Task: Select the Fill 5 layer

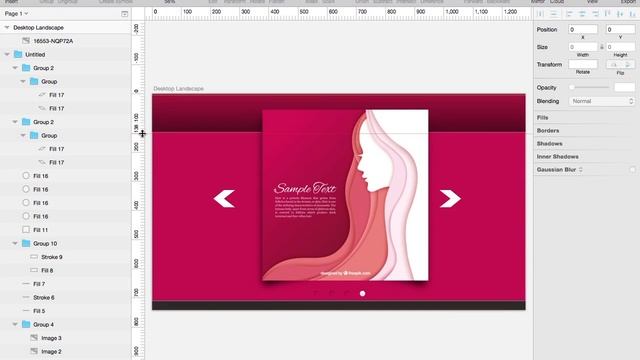Action: (x=65, y=311)
